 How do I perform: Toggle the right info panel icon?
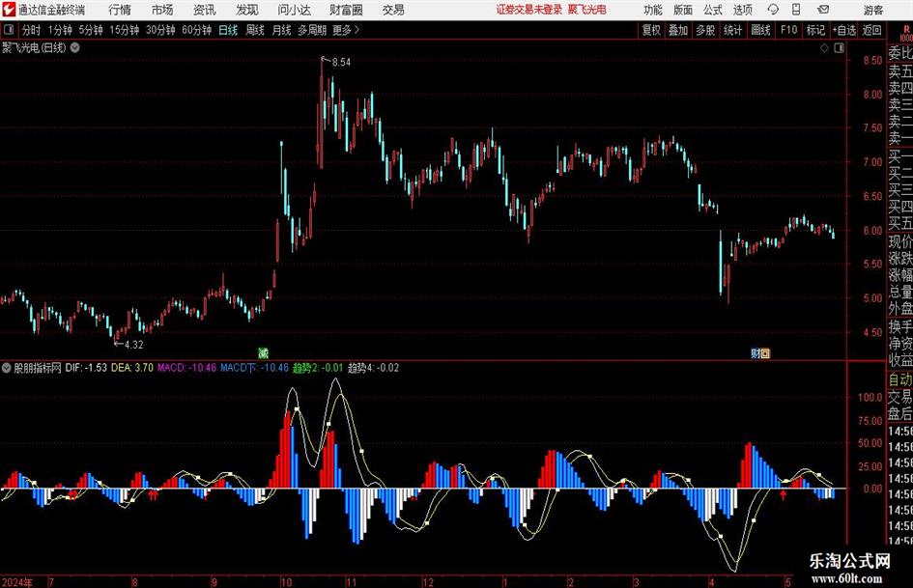pos(839,48)
